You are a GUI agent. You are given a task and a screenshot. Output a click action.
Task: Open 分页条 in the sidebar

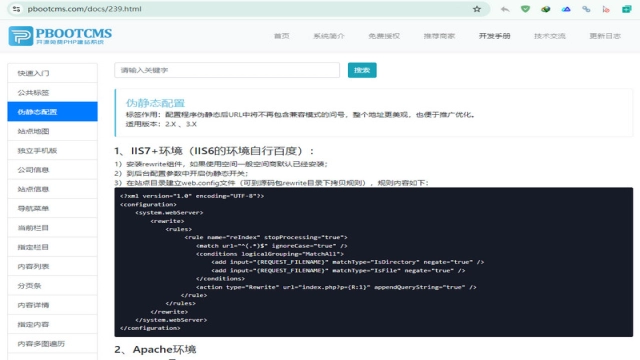pos(53,286)
